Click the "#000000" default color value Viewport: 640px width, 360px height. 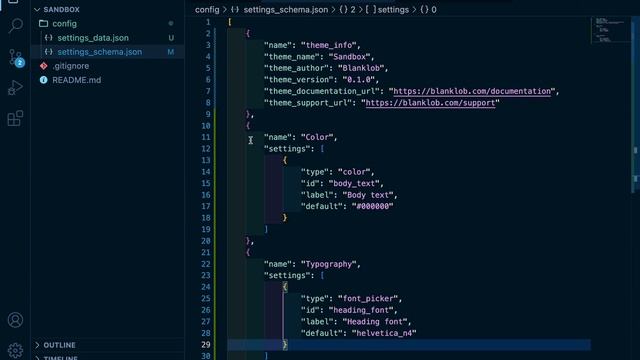click(372, 207)
